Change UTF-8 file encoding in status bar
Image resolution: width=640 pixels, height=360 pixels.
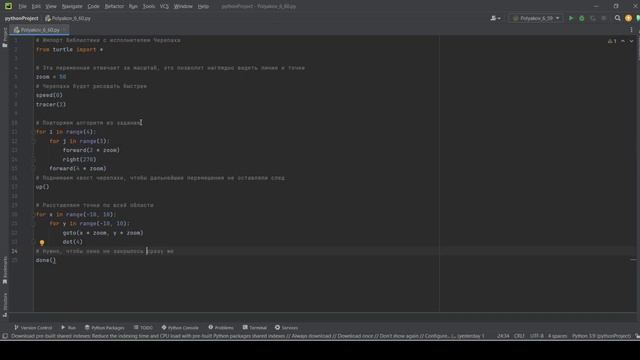[x=536, y=336]
